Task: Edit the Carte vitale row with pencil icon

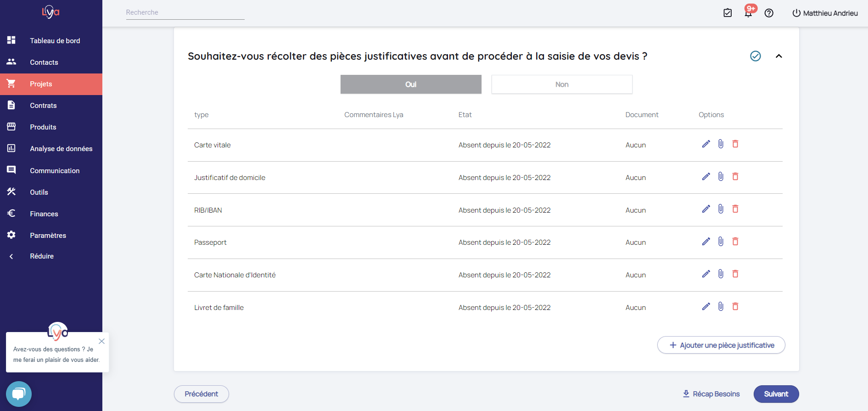Action: pos(706,144)
